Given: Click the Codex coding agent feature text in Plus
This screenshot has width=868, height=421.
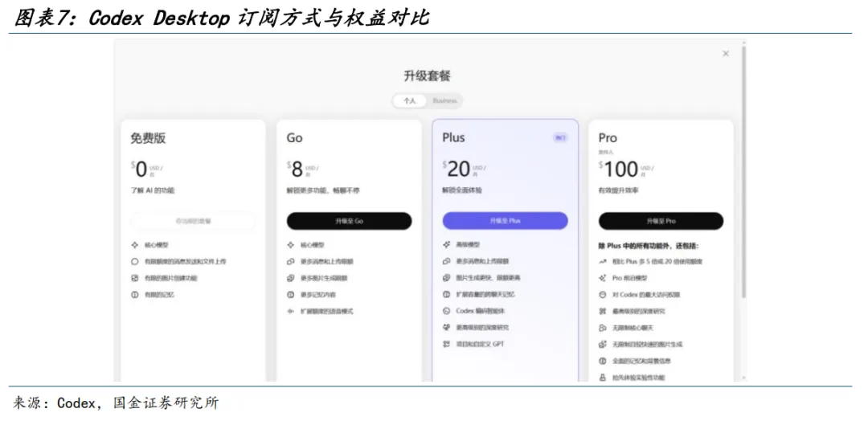Looking at the screenshot, I should 480,311.
